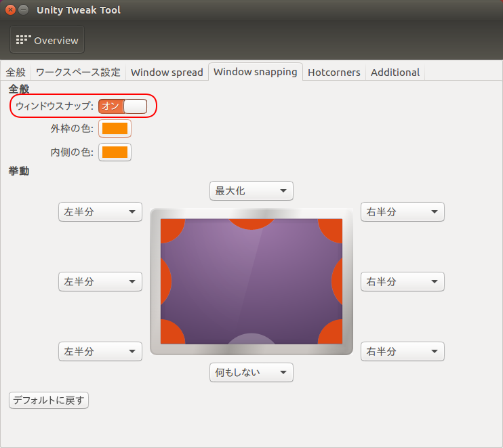Expand the bottom-center 何もしない dropdown
503x448 pixels.
(x=251, y=372)
